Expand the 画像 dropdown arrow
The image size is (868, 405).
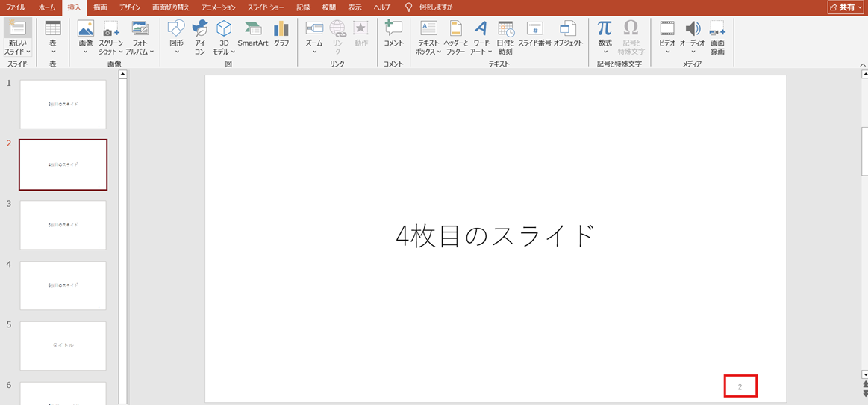[86, 52]
